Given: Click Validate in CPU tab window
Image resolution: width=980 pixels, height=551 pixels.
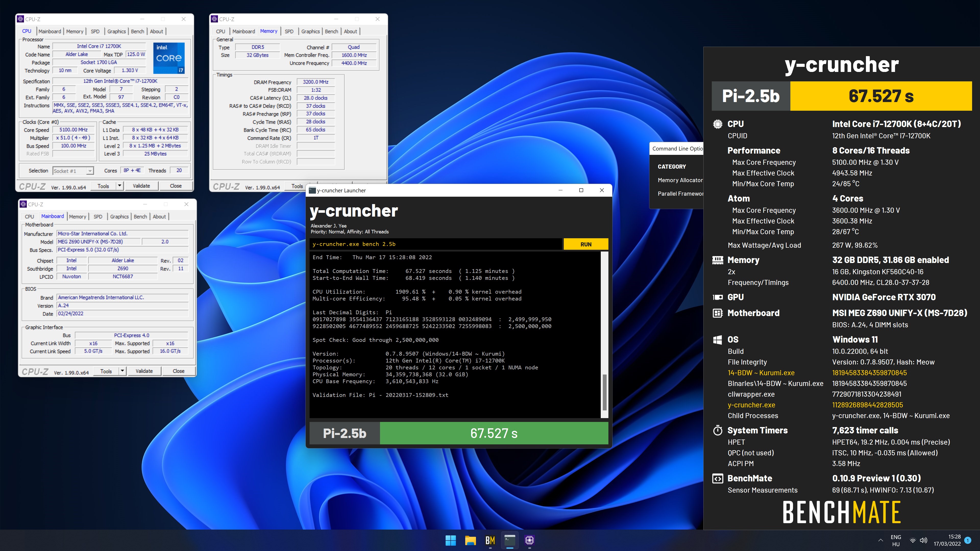Looking at the screenshot, I should 141,186.
